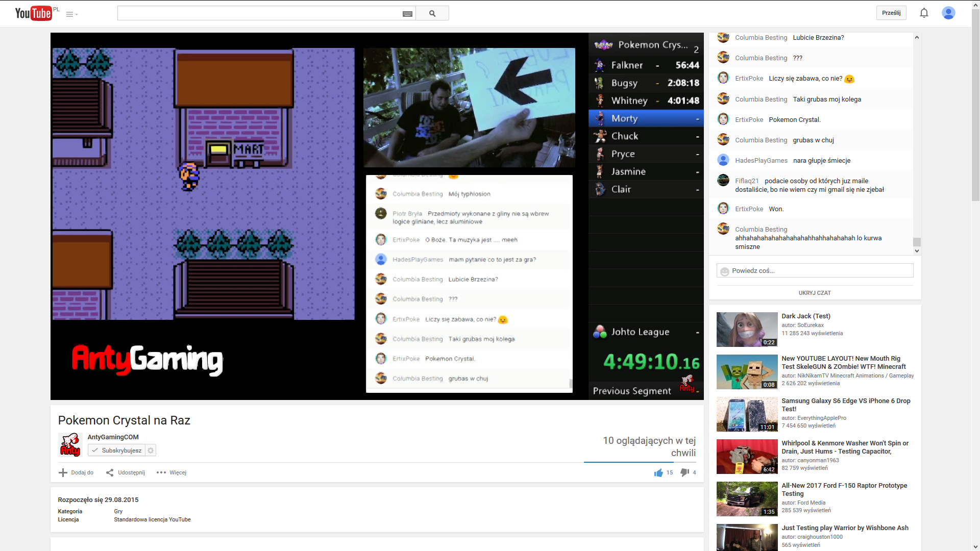Click the on-screen keyboard icon in search
980x551 pixels.
tap(407, 14)
